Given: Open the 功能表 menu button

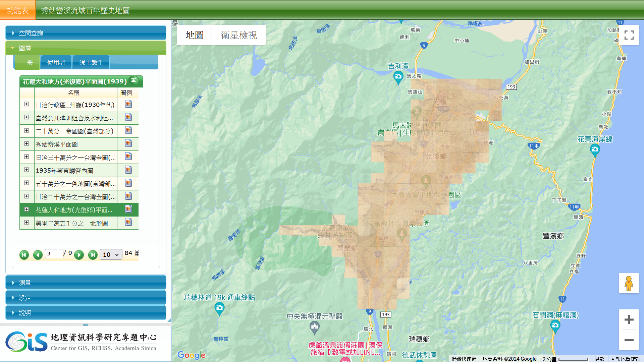Looking at the screenshot, I should pos(17,10).
